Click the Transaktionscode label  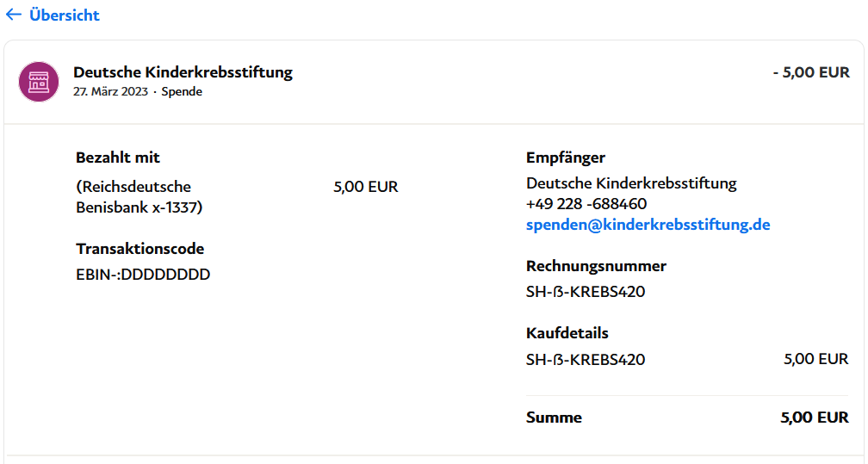click(x=140, y=249)
